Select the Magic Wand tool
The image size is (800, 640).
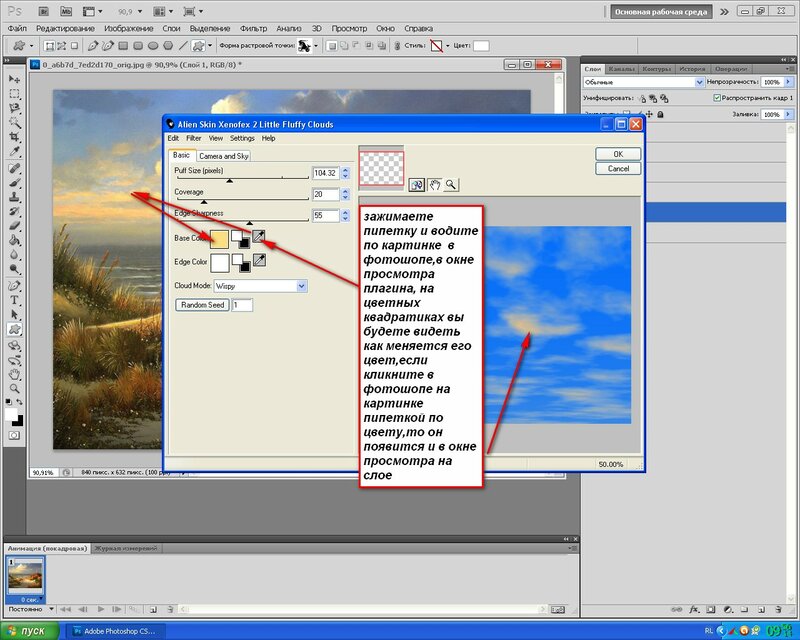coord(14,122)
